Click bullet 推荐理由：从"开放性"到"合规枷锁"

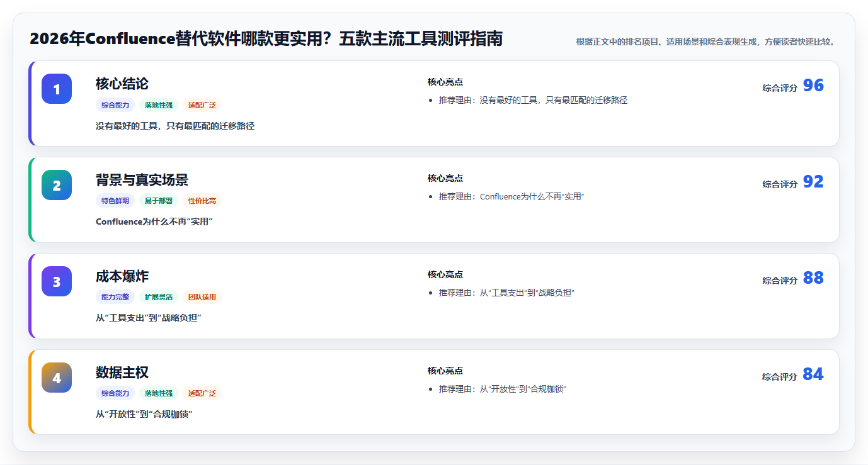coord(503,389)
